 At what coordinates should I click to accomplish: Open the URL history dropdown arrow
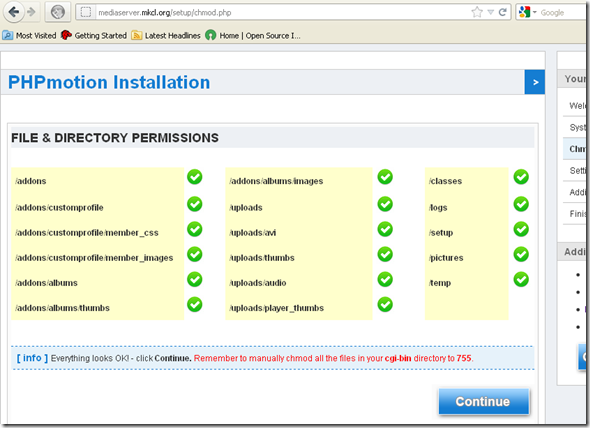[x=490, y=12]
